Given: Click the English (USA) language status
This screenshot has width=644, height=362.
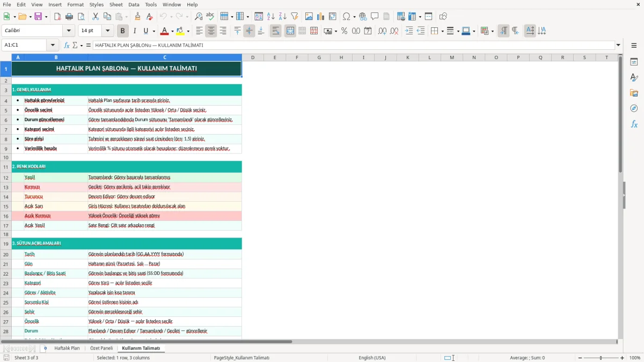Looking at the screenshot, I should [372, 358].
